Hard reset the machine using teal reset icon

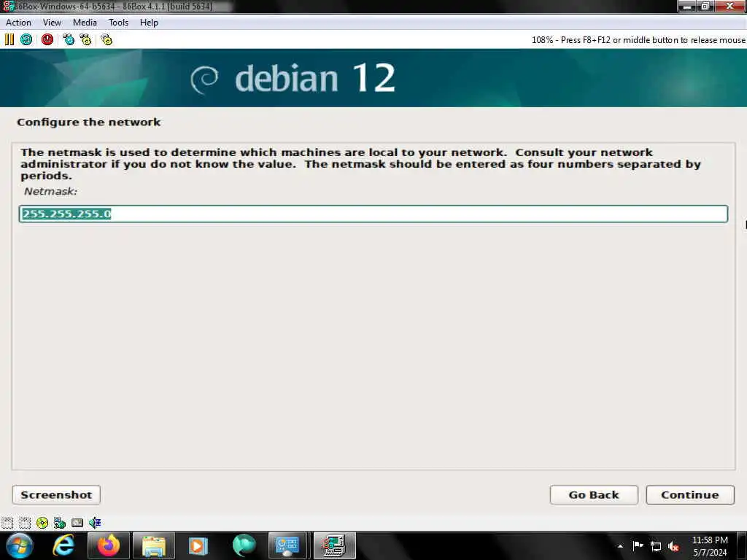(26, 39)
